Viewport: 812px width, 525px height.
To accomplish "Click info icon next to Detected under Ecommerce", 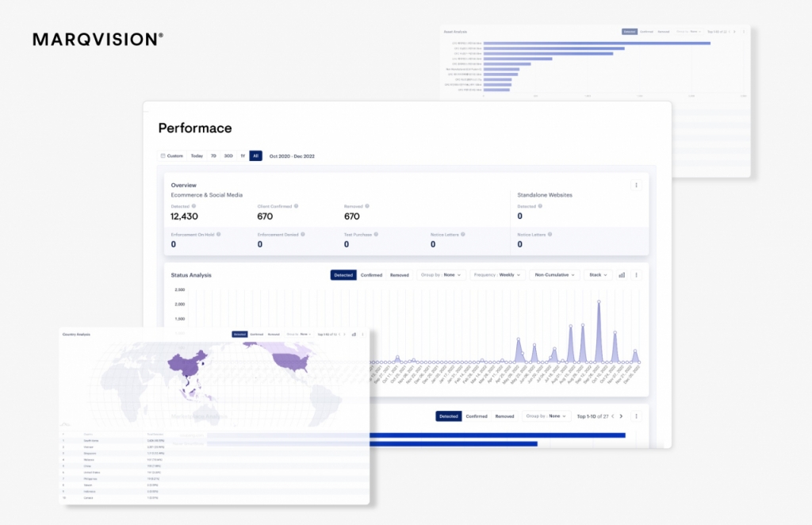I will coord(193,206).
